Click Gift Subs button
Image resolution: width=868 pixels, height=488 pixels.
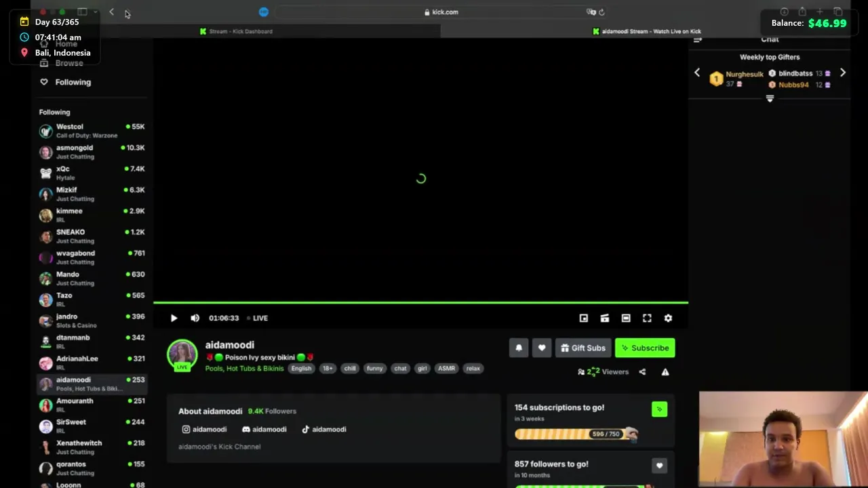tap(583, 348)
